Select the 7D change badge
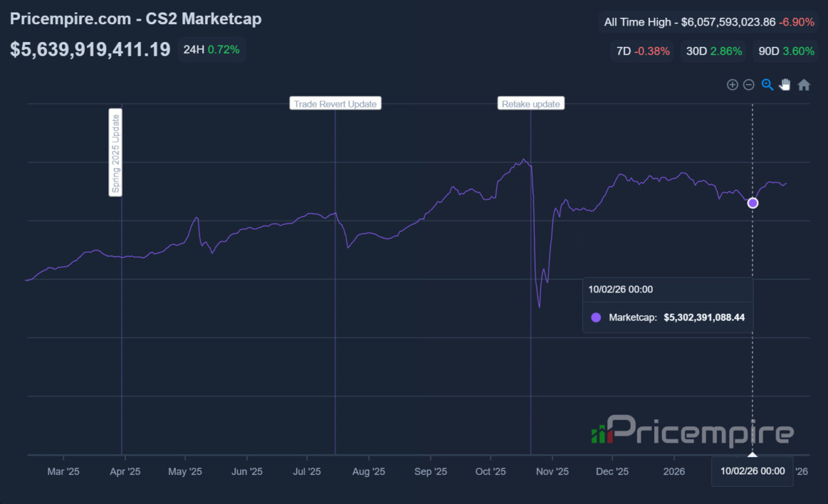828x504 pixels. point(643,51)
